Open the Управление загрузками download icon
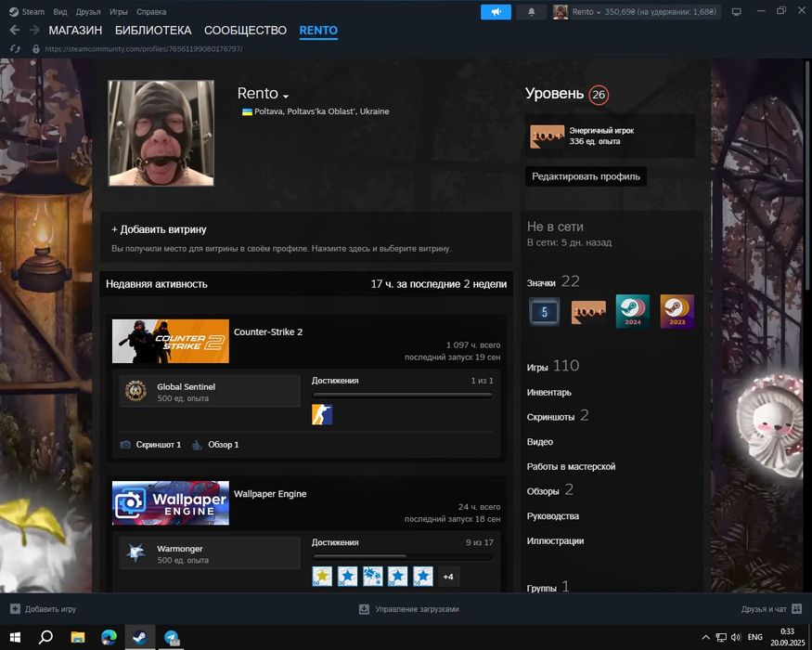This screenshot has width=812, height=650. click(364, 609)
